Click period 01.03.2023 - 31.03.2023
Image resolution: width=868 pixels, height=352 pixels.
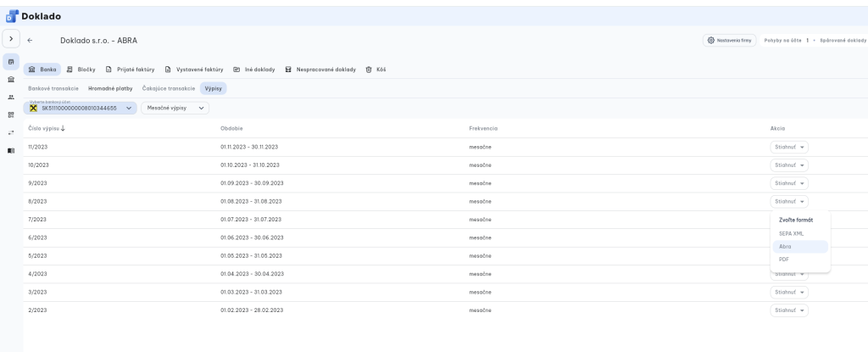pos(251,292)
